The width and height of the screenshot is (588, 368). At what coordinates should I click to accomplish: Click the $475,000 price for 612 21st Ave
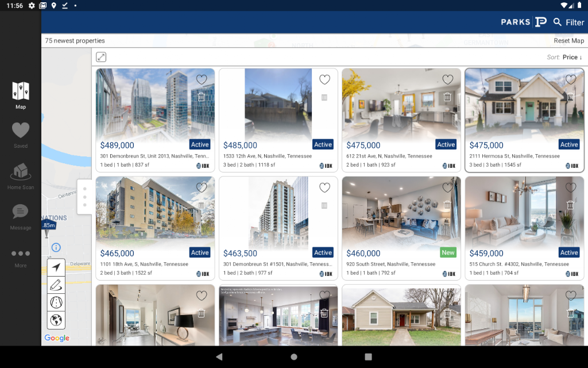pos(363,145)
